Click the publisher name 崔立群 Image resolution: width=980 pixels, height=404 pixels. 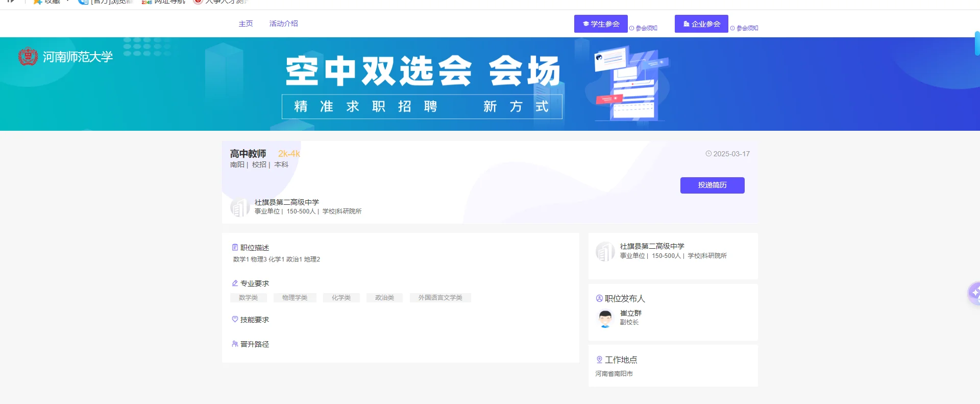[631, 313]
